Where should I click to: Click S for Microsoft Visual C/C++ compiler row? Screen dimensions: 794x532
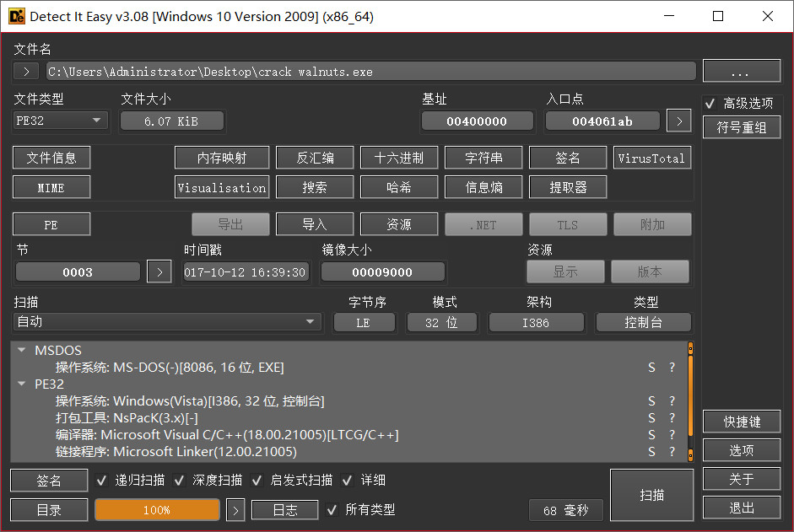pyautogui.click(x=651, y=435)
